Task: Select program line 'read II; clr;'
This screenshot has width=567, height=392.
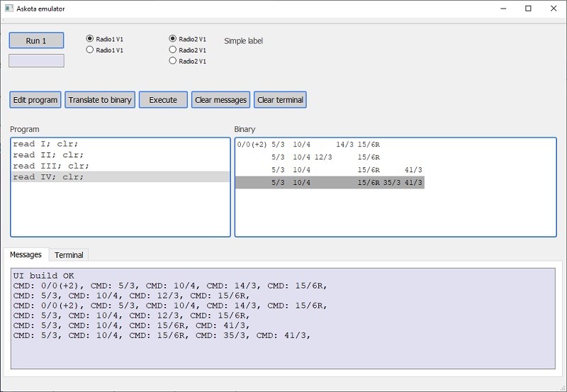Action: pyautogui.click(x=120, y=155)
